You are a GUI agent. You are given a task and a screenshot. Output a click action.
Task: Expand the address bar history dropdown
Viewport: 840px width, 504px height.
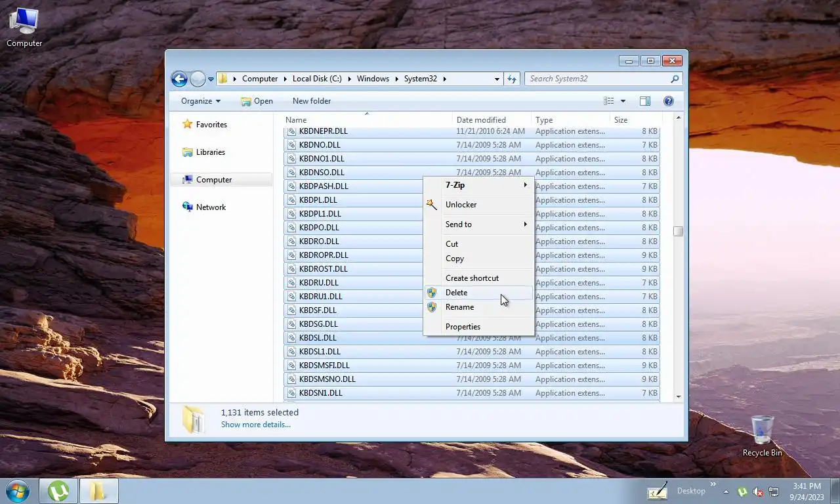[x=497, y=79]
